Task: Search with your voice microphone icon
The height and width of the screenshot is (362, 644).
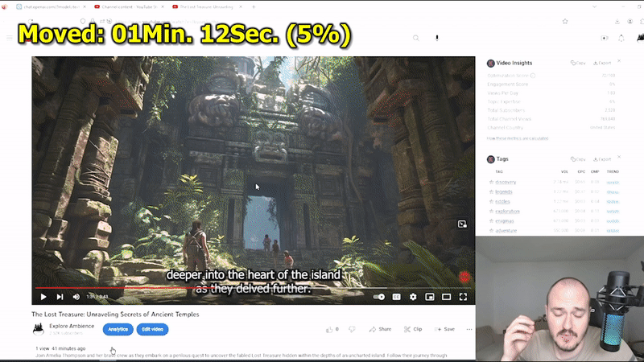Action: [437, 38]
